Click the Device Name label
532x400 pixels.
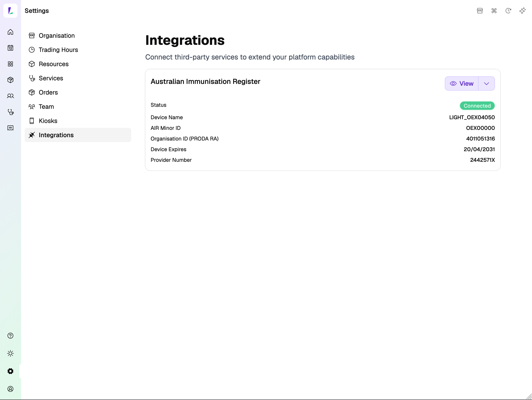(167, 117)
